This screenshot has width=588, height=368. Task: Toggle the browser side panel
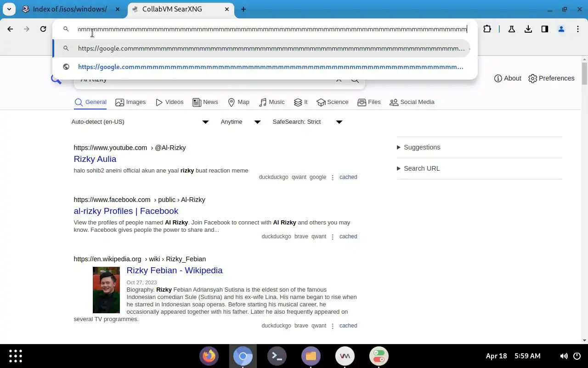(545, 29)
